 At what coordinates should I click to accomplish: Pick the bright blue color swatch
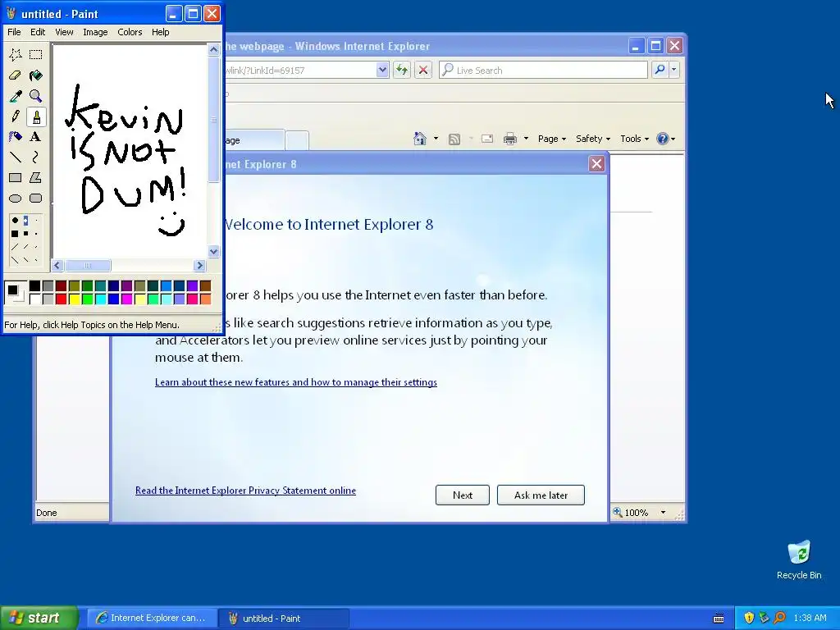point(113,299)
